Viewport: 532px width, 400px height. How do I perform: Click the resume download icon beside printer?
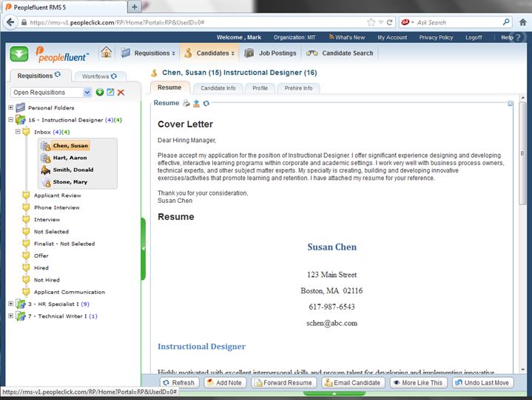196,103
